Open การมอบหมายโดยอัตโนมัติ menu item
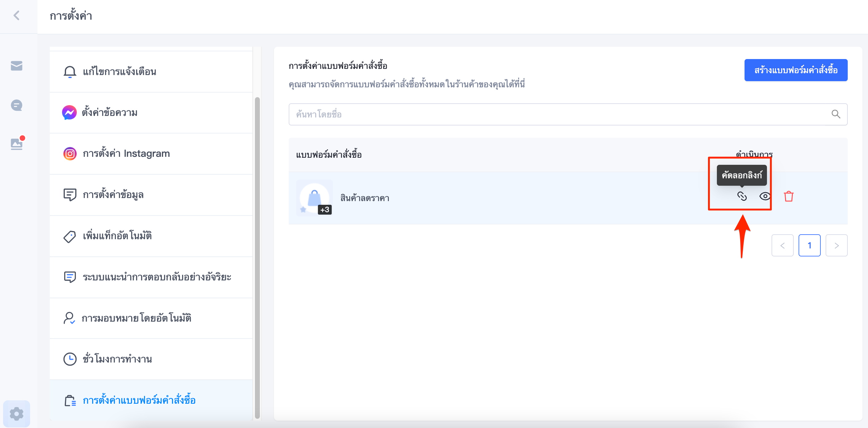 click(x=151, y=318)
